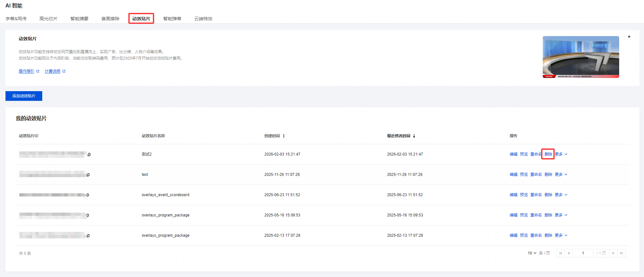
Task: Sort the list by 创建时间
Action: [x=284, y=136]
